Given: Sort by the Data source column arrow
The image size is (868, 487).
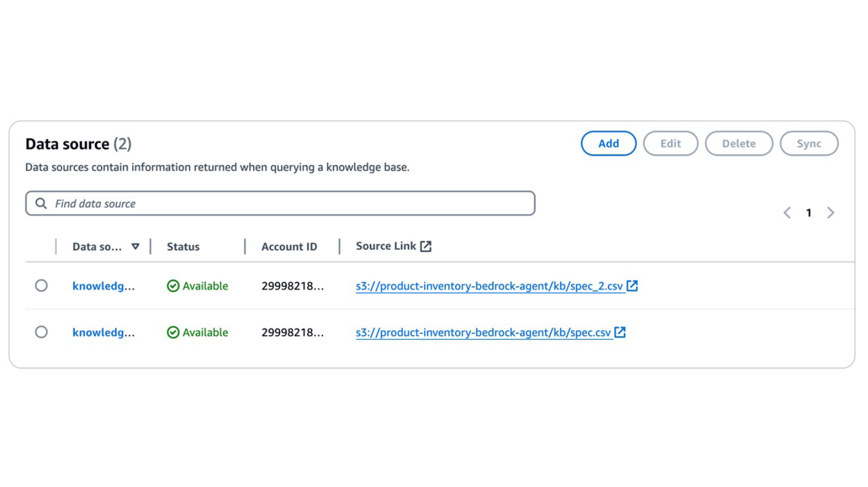Looking at the screenshot, I should coord(135,246).
